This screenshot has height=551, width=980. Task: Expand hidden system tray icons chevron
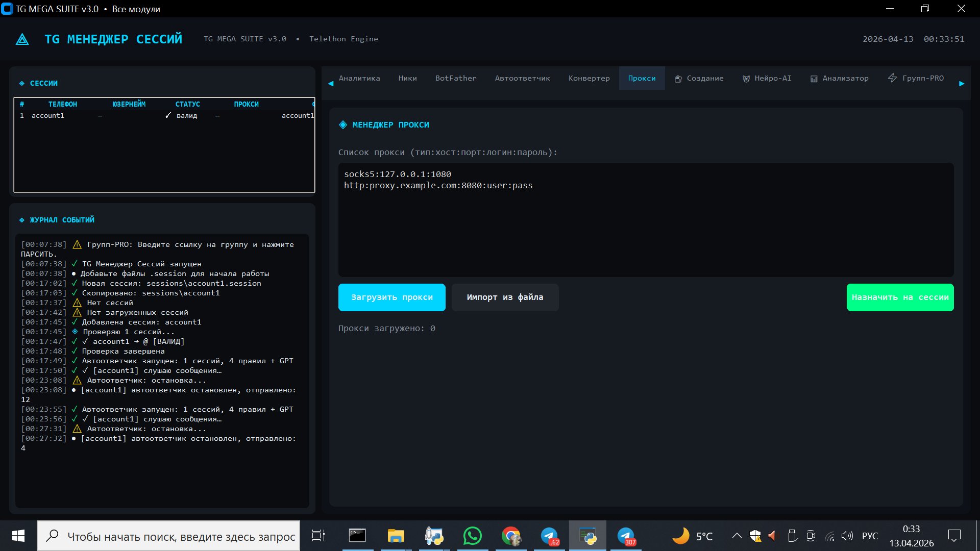click(x=737, y=536)
